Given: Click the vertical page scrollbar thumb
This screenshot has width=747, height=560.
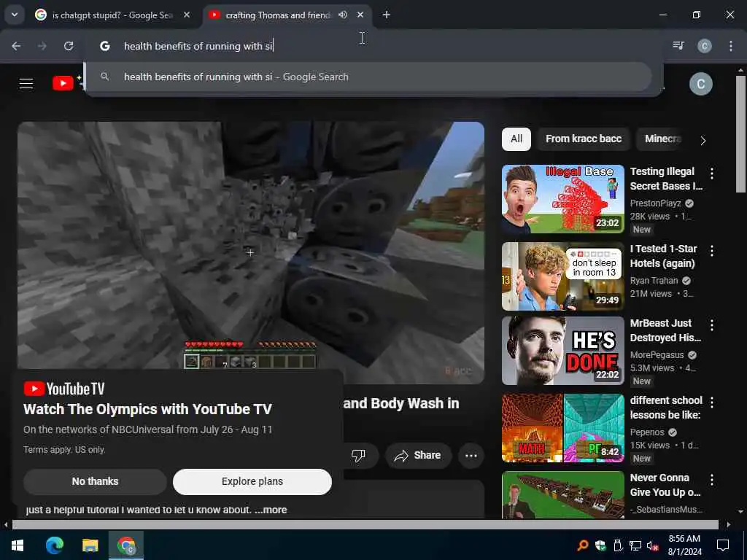Looking at the screenshot, I should [740, 133].
